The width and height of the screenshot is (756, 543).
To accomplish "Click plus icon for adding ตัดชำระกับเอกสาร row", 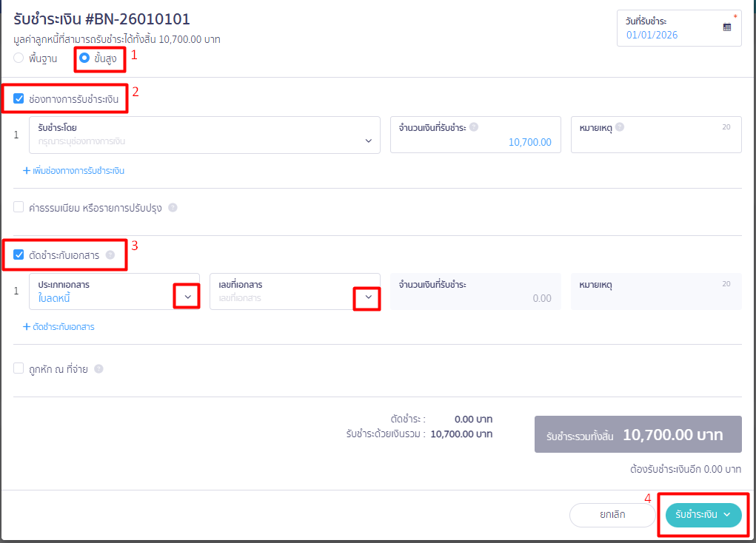I will (x=26, y=327).
